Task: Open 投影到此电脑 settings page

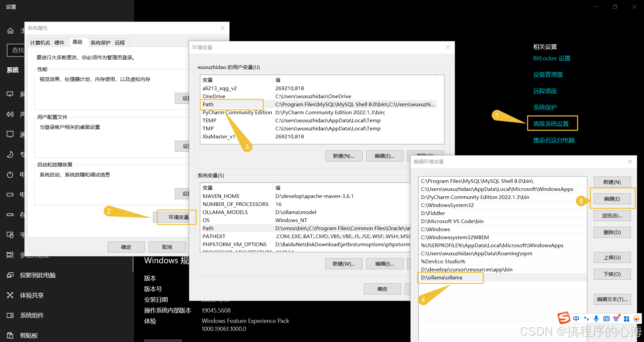Action: point(38,275)
